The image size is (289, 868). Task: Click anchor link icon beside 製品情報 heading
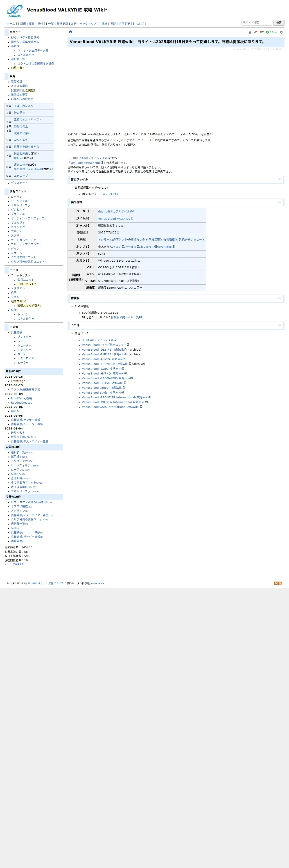pos(280,202)
